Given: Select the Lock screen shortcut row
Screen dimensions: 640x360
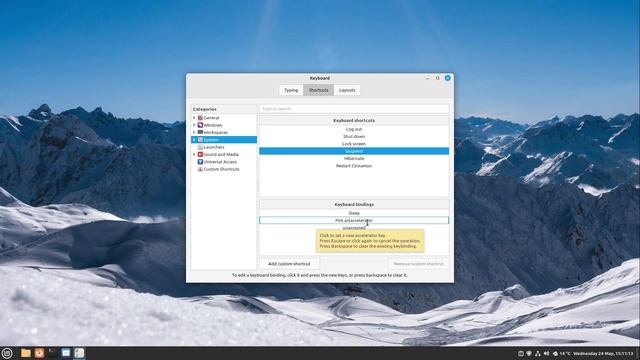Looking at the screenshot, I should [354, 144].
